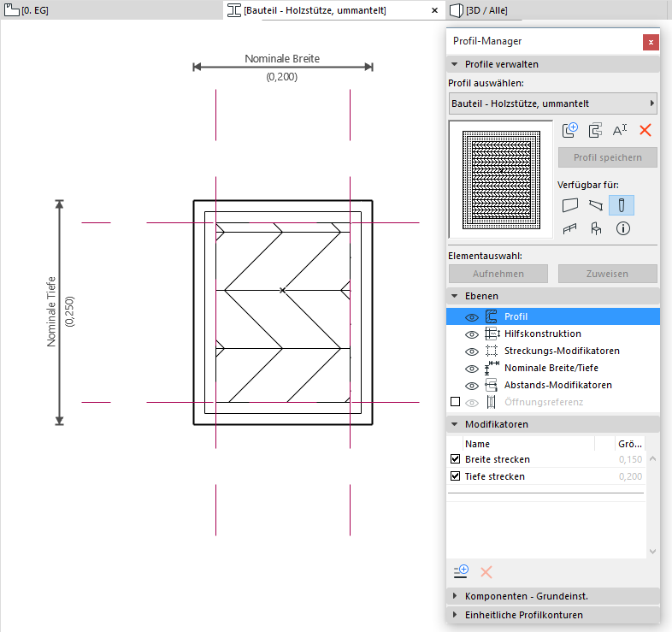Screen dimensions: 672x632
Task: Make the profile available for walls
Action: pyautogui.click(x=570, y=205)
